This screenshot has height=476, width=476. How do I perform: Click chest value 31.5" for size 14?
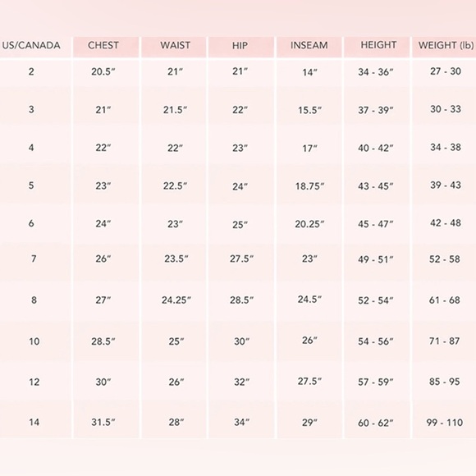[103, 422]
